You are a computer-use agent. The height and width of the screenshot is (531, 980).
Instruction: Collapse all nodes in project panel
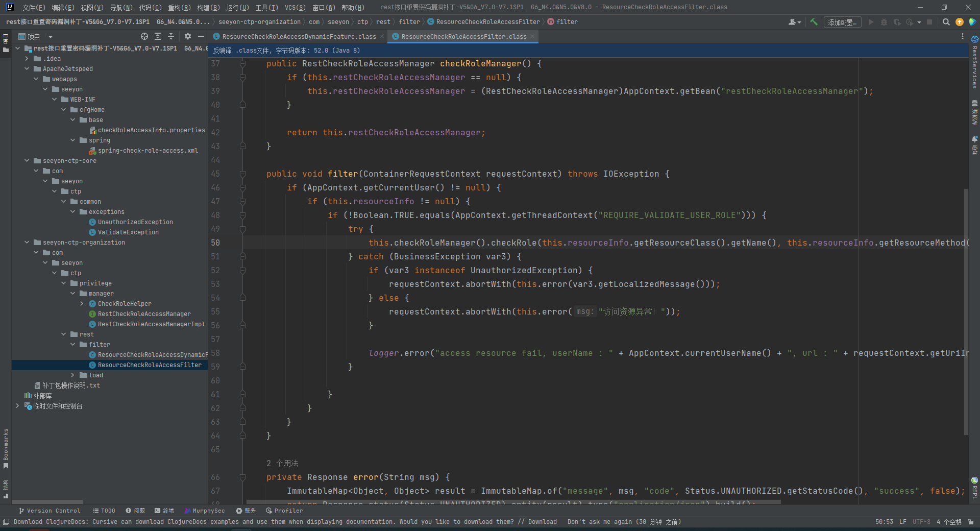(x=171, y=37)
